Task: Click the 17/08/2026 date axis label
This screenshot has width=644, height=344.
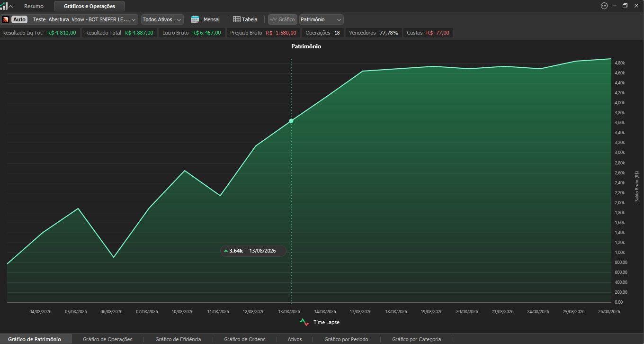Action: tap(360, 312)
